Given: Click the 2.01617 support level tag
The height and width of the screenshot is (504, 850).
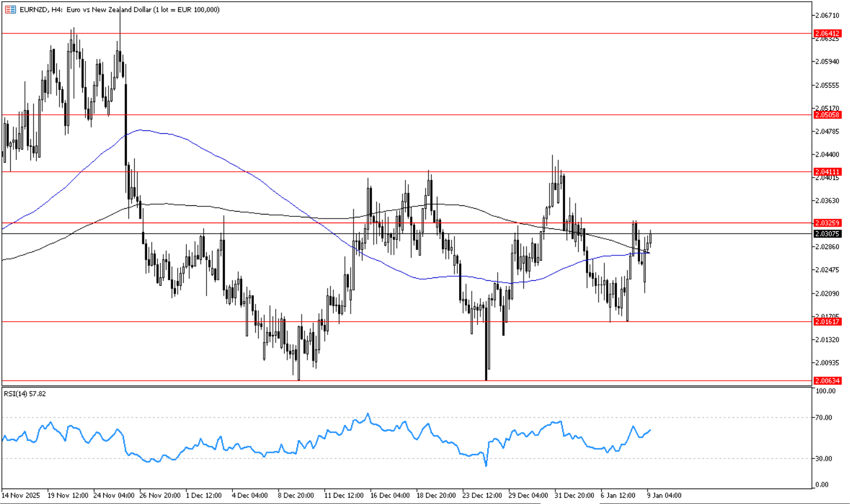Looking at the screenshot, I should pyautogui.click(x=827, y=322).
